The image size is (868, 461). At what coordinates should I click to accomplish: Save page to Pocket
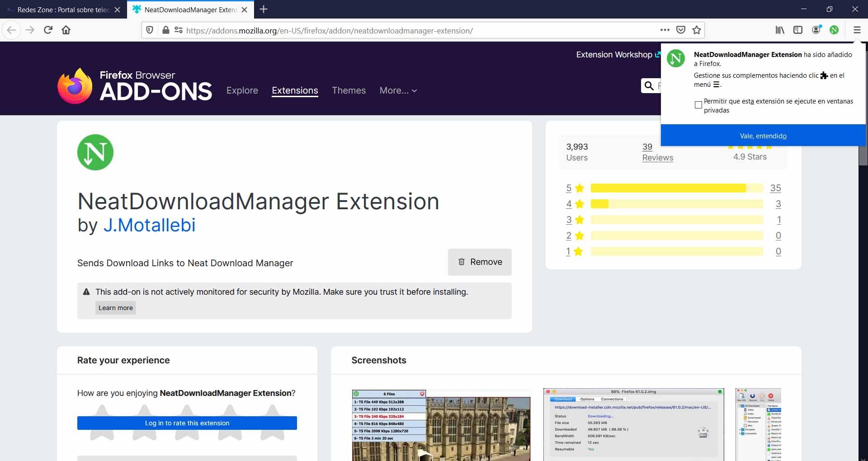click(x=680, y=30)
